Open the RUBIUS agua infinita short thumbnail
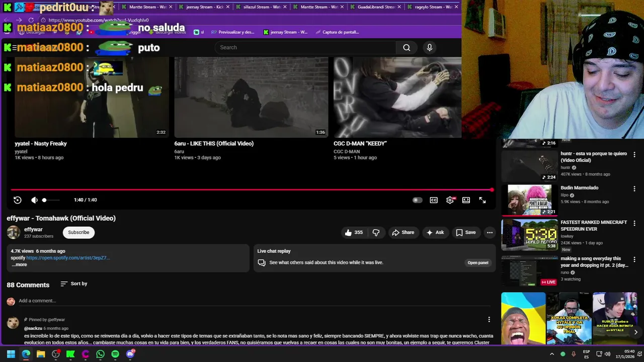644x362 pixels. pyautogui.click(x=615, y=318)
